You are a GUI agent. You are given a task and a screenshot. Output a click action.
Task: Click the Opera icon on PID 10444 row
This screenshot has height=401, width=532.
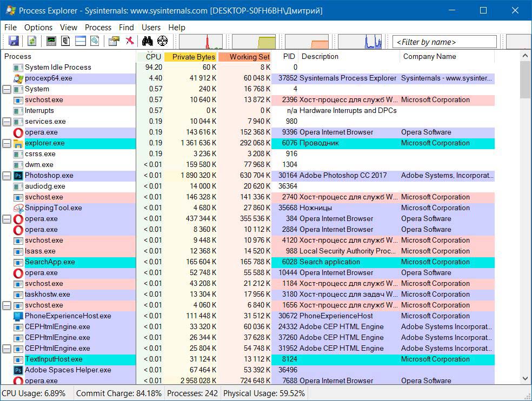coord(18,273)
